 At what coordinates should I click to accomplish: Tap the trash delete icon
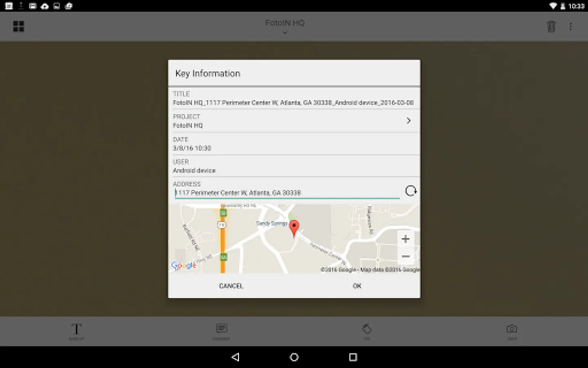click(551, 27)
